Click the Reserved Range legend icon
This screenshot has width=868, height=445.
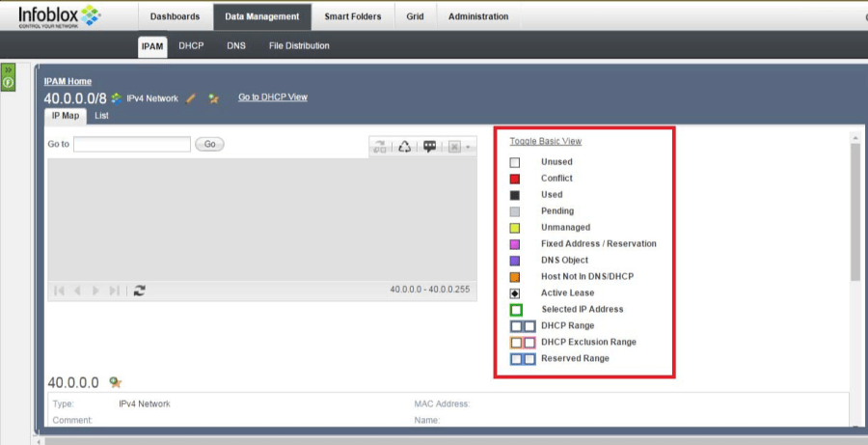523,358
